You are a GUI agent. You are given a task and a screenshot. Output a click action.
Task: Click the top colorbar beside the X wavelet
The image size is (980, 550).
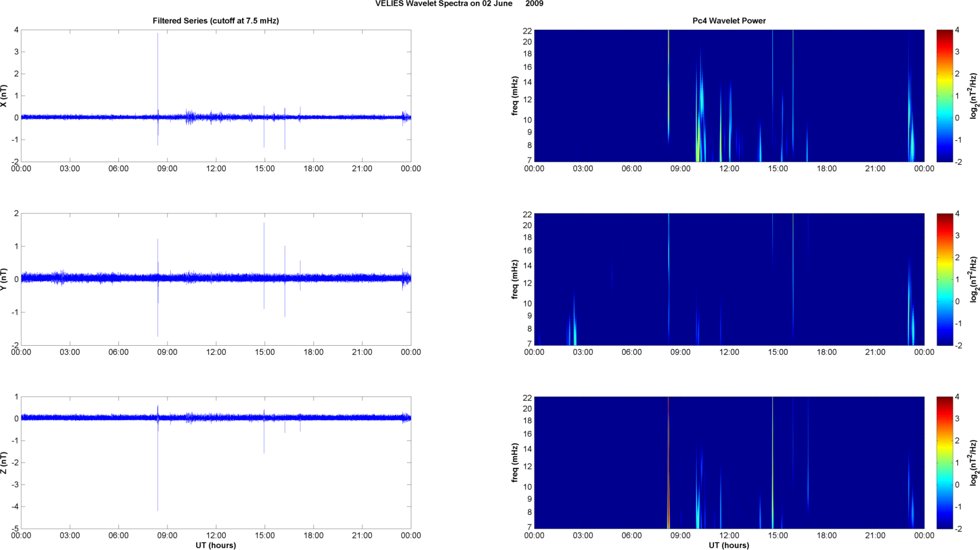pos(944,96)
